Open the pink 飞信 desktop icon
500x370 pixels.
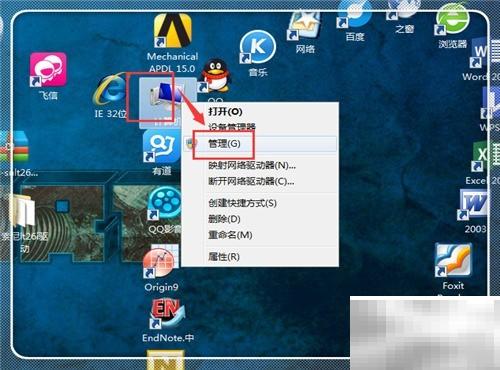(48, 69)
